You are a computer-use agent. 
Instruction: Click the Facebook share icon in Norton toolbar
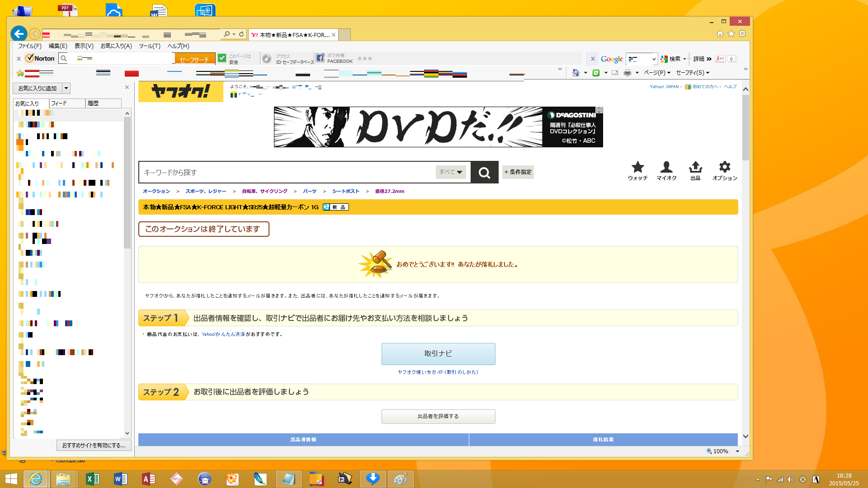point(320,58)
